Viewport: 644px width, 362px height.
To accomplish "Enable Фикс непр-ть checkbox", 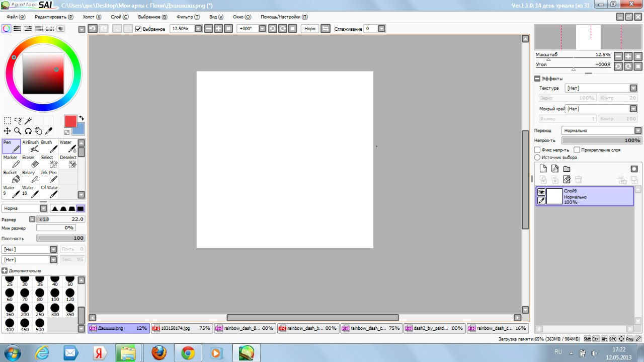I will pyautogui.click(x=537, y=150).
